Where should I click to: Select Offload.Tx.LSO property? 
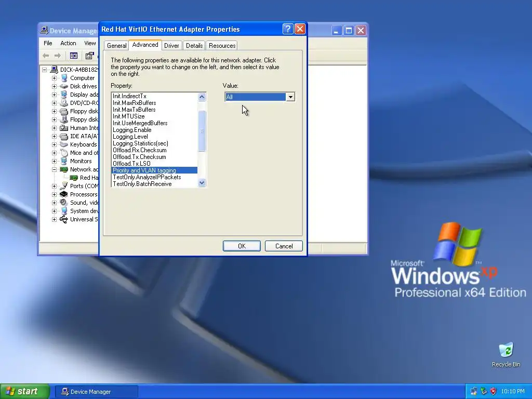point(154,164)
